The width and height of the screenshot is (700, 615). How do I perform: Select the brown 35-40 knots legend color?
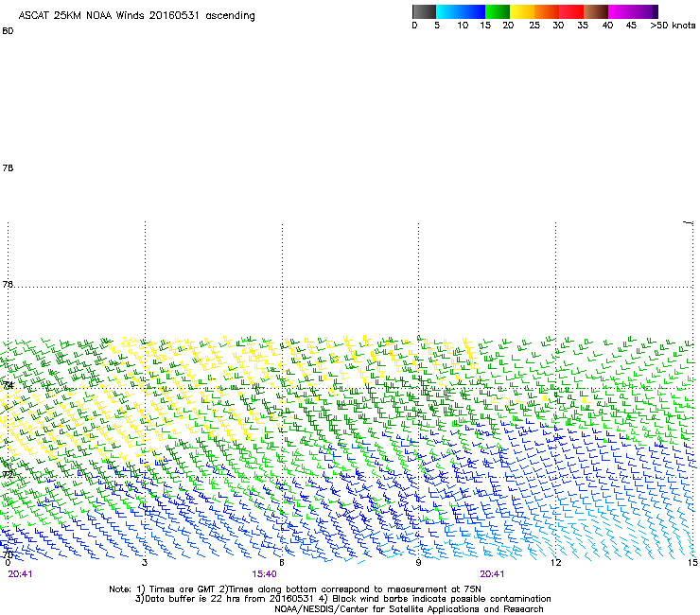click(596, 11)
